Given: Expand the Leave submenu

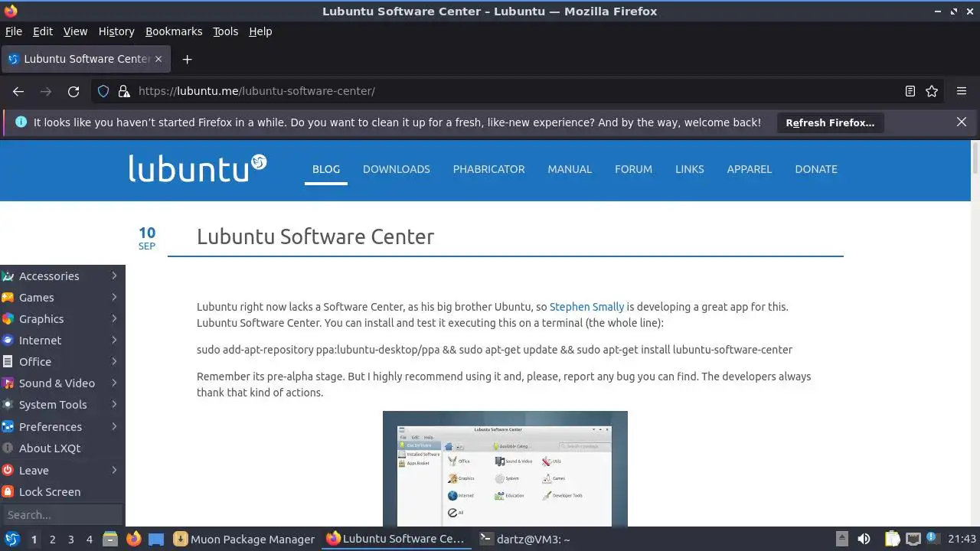Looking at the screenshot, I should pos(61,471).
